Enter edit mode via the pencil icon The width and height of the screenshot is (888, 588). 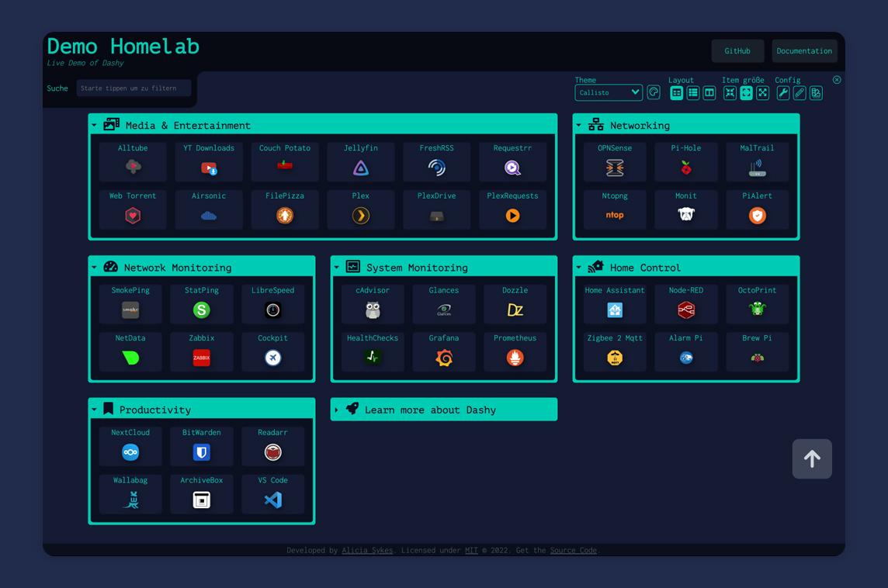pyautogui.click(x=800, y=93)
